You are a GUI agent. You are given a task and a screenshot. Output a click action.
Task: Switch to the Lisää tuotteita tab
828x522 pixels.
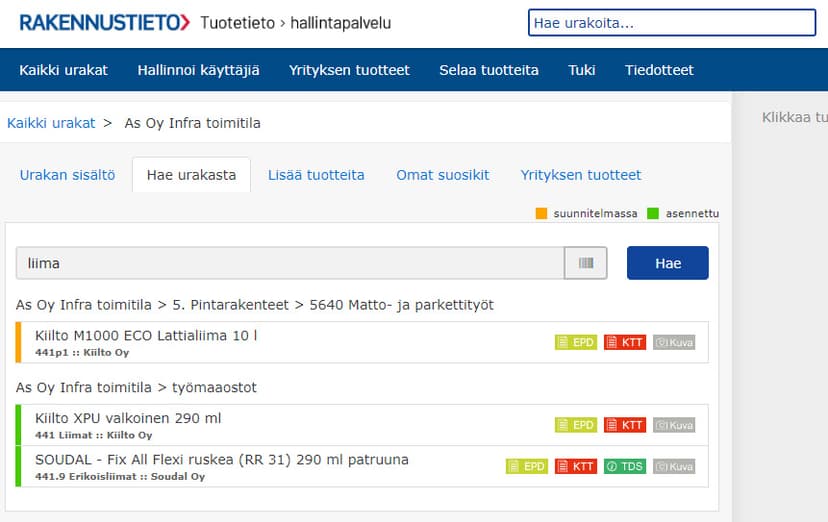click(x=316, y=175)
